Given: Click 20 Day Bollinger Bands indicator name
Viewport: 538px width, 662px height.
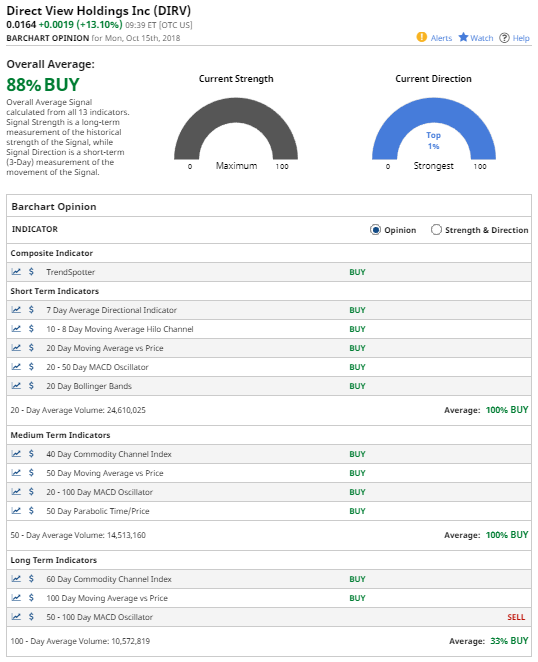Looking at the screenshot, I should [89, 386].
